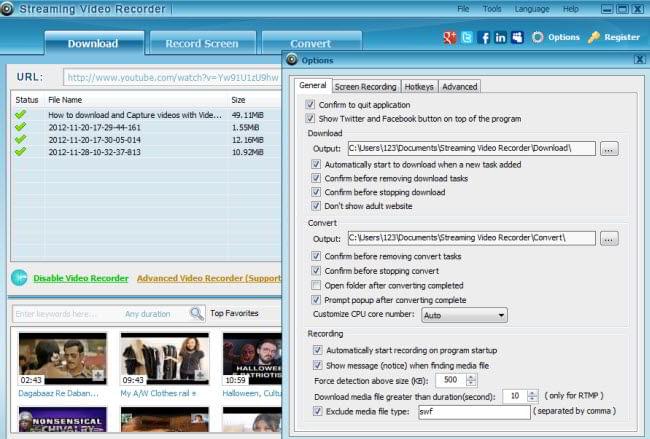650x439 pixels.
Task: Open the Help menu
Action: tap(571, 9)
